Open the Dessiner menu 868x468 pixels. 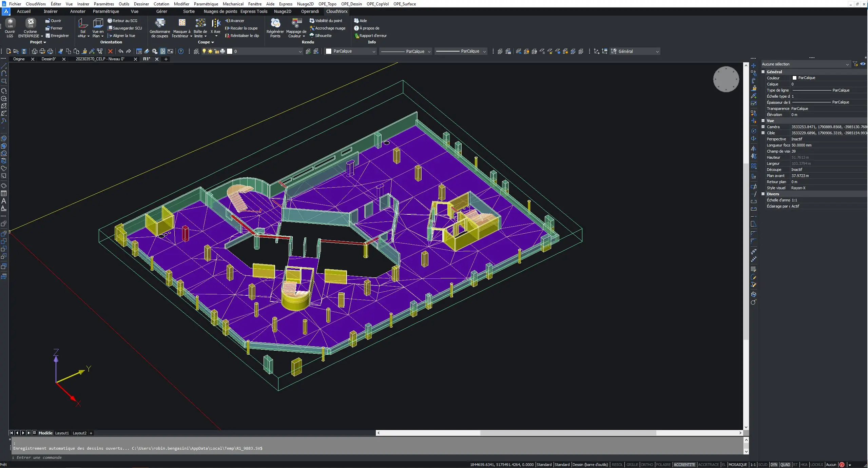(x=141, y=4)
